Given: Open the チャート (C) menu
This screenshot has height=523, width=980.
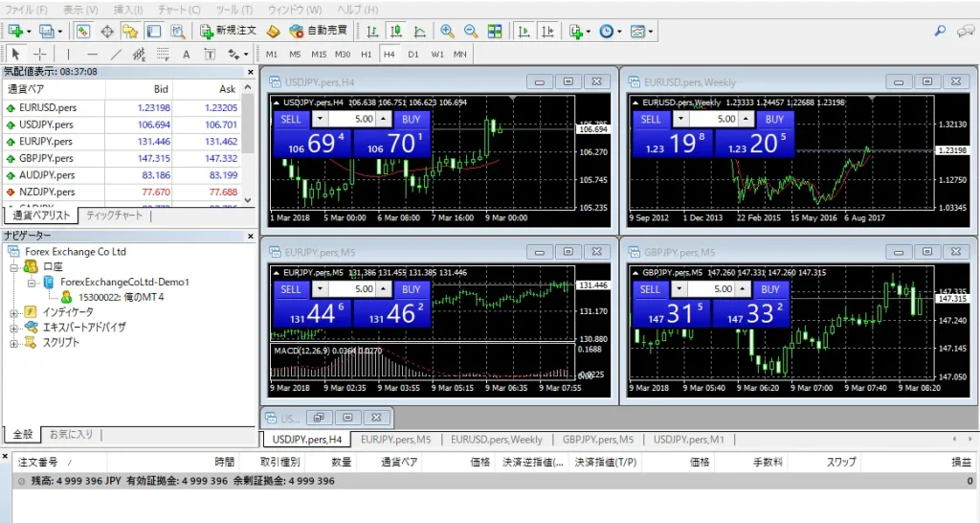Looking at the screenshot, I should [x=181, y=9].
